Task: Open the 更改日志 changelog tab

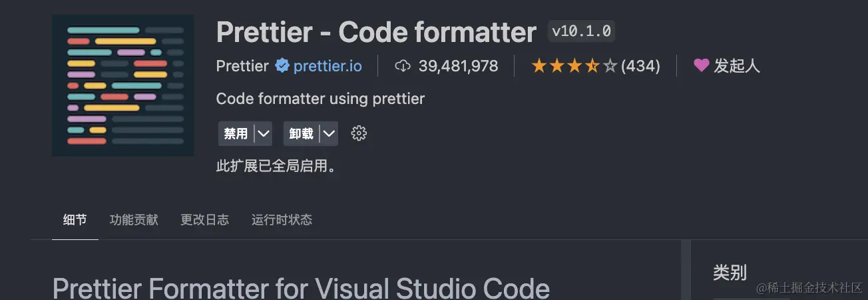Action: point(204,219)
